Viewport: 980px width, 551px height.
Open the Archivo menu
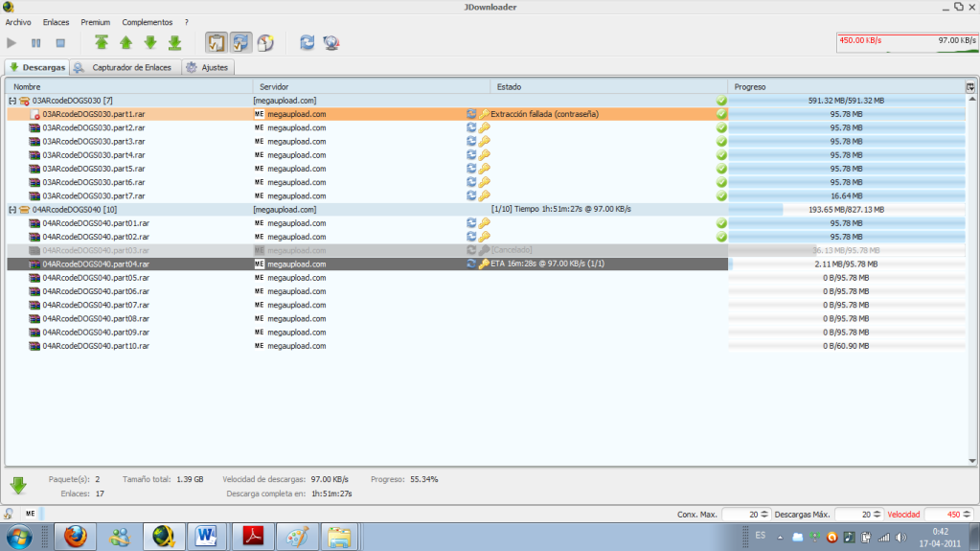coord(18,22)
